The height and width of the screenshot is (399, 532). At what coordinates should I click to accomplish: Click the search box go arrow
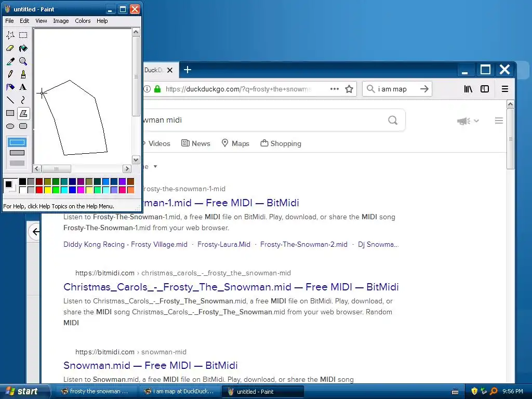424,89
